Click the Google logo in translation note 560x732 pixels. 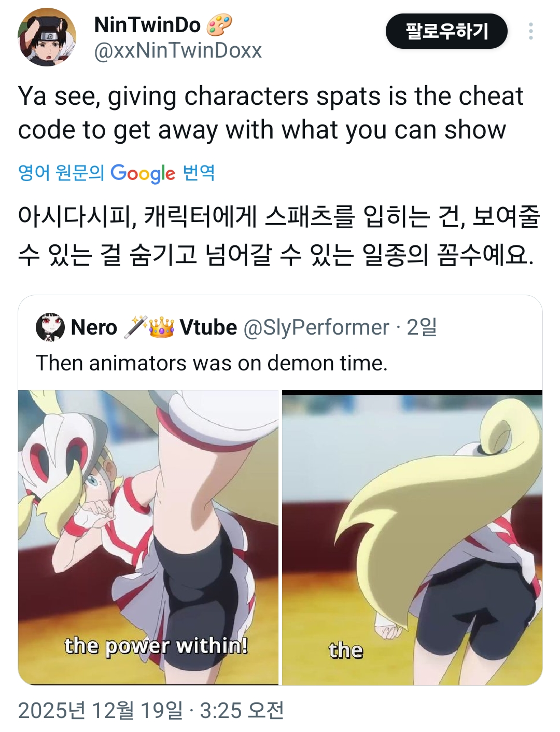point(143,173)
